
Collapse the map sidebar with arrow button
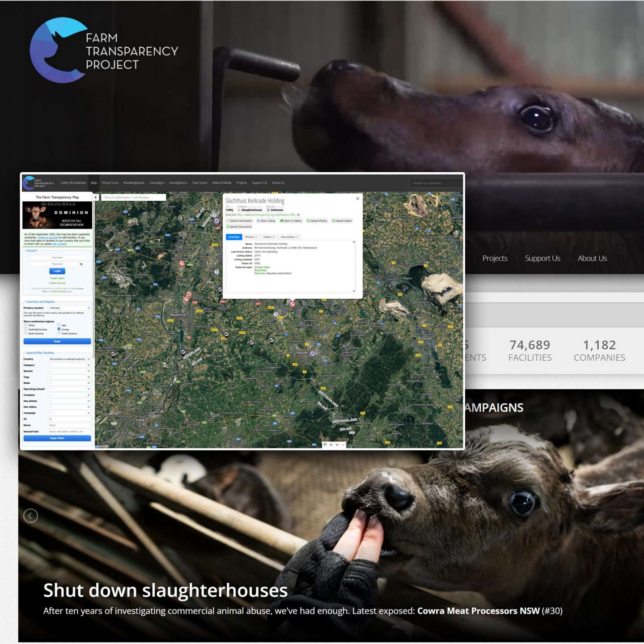click(x=96, y=197)
